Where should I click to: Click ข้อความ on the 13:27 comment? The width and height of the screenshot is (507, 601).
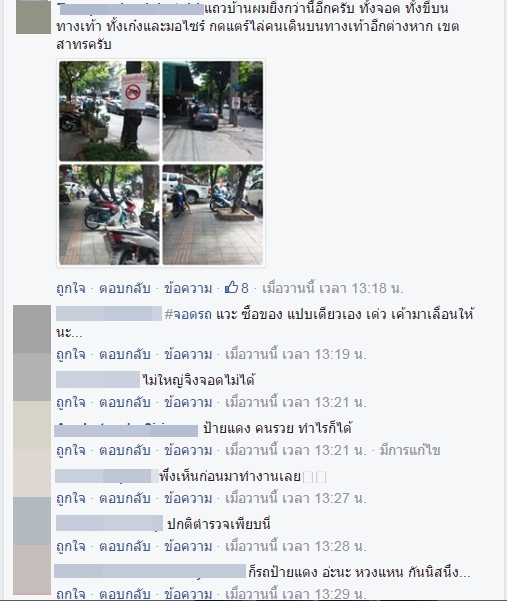click(188, 498)
